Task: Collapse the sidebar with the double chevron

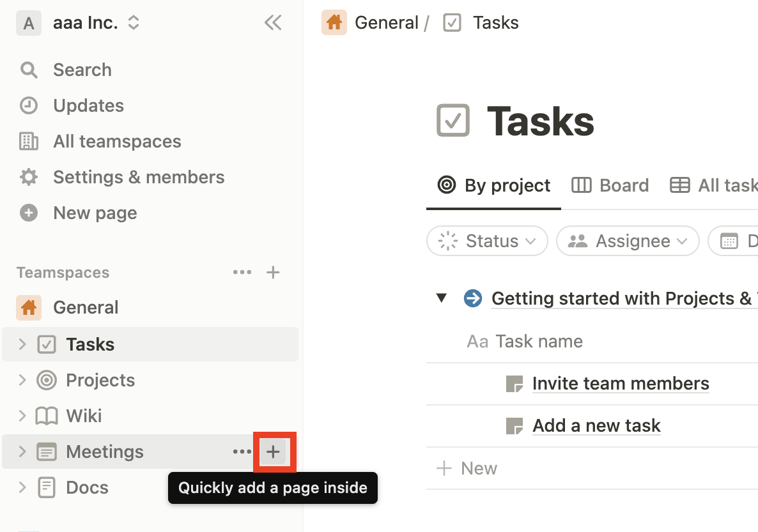Action: tap(273, 22)
